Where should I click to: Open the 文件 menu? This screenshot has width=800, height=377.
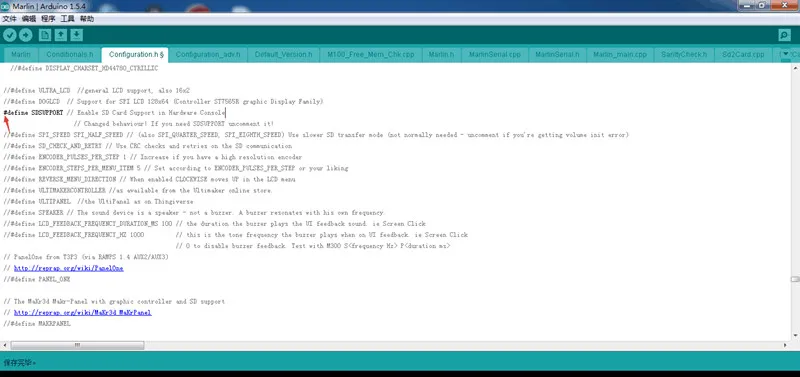(9, 19)
